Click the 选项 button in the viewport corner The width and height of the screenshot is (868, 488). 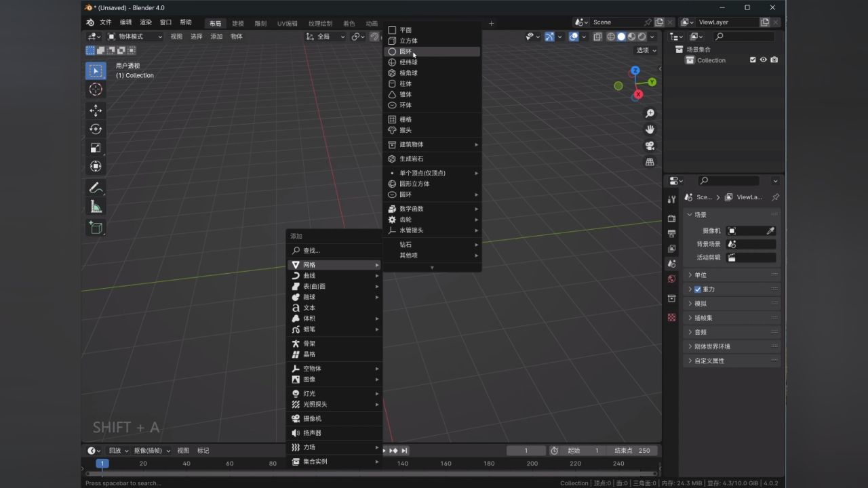coord(643,49)
